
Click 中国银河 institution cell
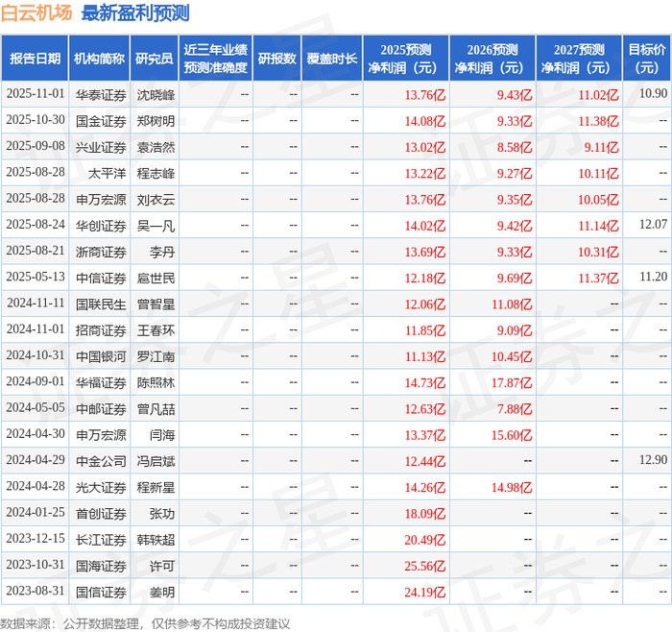(x=101, y=356)
